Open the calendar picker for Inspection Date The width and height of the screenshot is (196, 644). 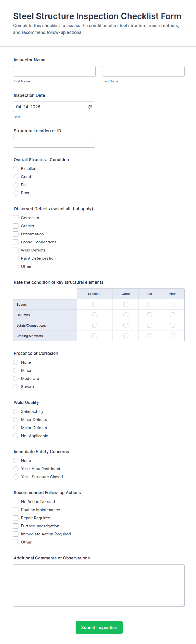click(90, 107)
